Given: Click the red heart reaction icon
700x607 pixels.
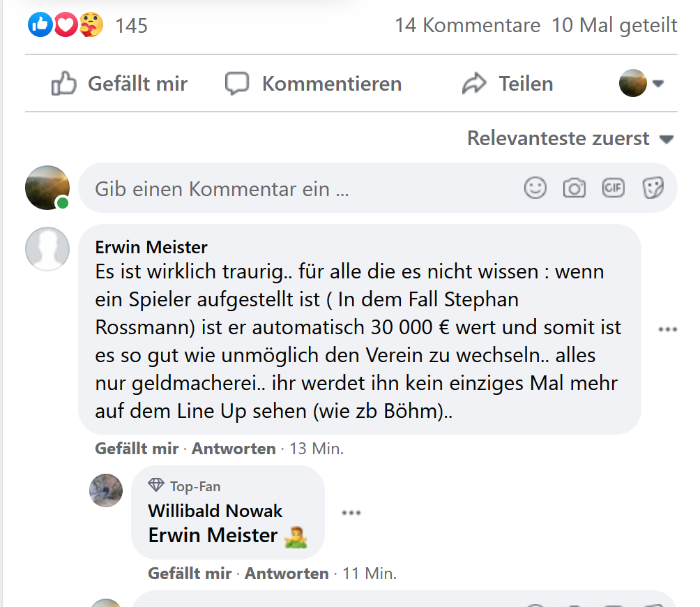Looking at the screenshot, I should coord(66,26).
